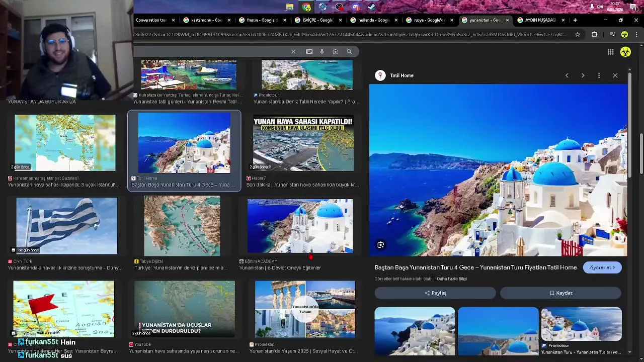Switch to the fransa Google tab
The image size is (644, 362).
click(262, 20)
